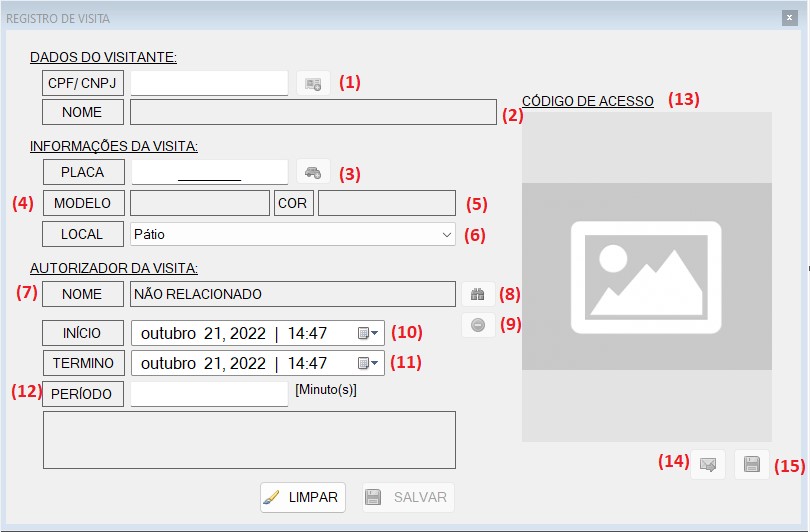
Task: Click the CÓDIGO DE ACESSO heading
Action: 588,101
